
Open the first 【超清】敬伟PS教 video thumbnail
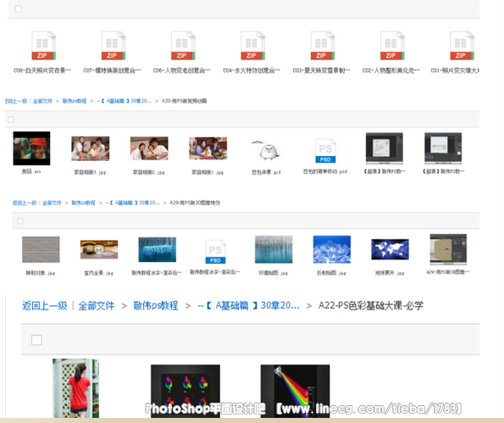tap(384, 148)
